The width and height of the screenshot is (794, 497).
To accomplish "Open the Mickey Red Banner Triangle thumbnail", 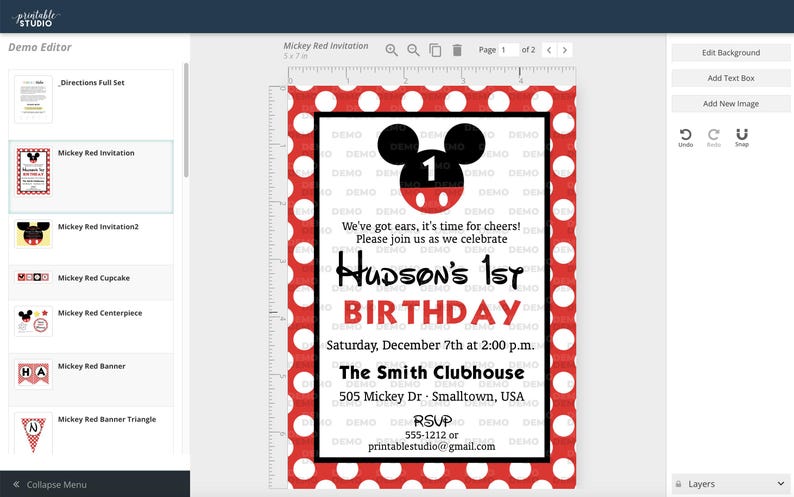I will tap(33, 434).
